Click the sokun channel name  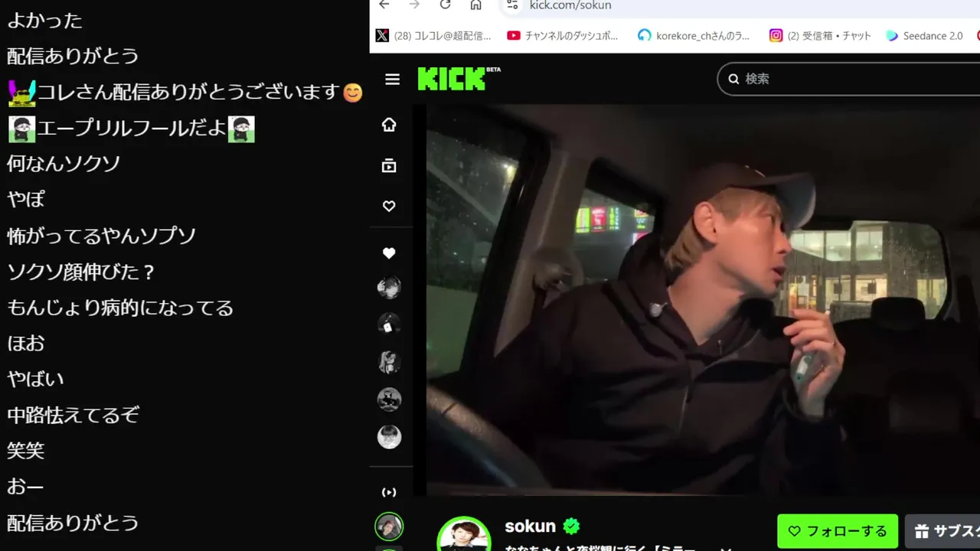pos(530,526)
